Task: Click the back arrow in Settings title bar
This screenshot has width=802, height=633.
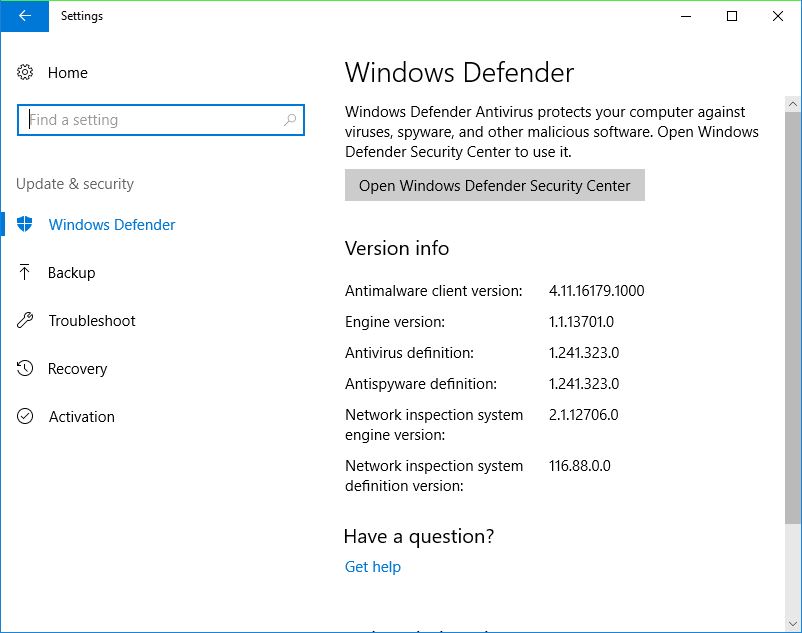Action: (x=25, y=16)
